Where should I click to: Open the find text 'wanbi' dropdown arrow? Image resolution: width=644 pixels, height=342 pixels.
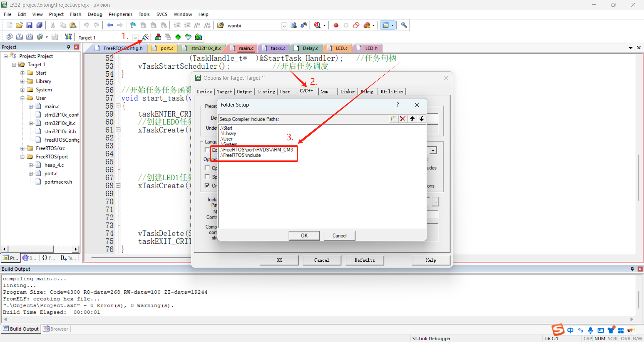tap(284, 26)
